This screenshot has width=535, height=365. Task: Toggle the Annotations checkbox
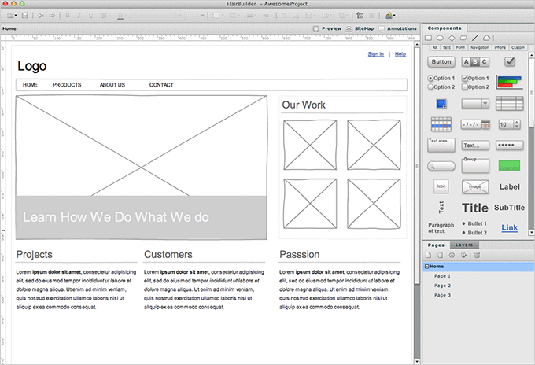pos(381,29)
